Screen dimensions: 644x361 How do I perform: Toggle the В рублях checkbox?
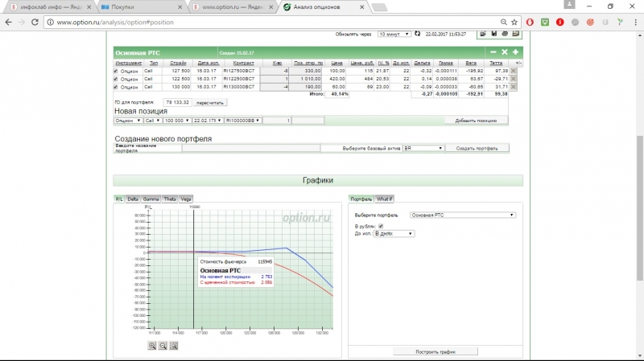[381, 226]
